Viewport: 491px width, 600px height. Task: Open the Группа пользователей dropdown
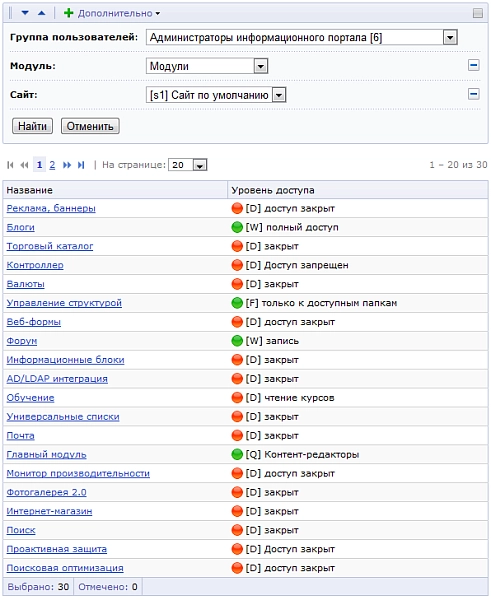(450, 38)
